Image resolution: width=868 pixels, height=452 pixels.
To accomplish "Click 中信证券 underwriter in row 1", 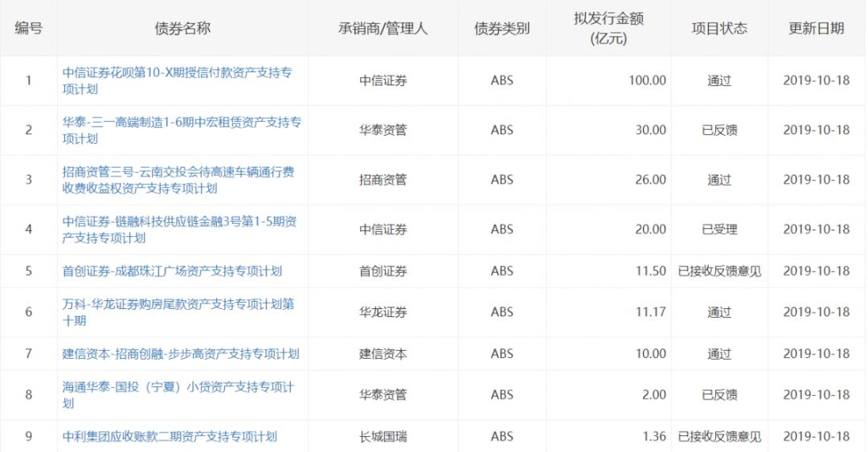I will [x=383, y=81].
